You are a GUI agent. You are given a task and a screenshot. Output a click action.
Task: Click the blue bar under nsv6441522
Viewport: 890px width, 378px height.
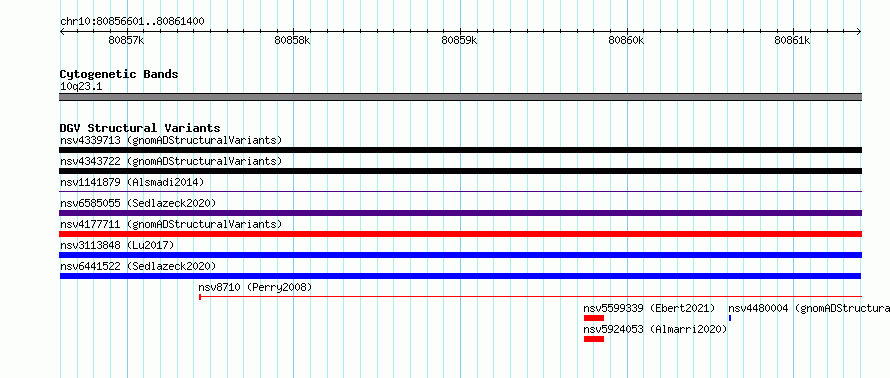[x=460, y=276]
